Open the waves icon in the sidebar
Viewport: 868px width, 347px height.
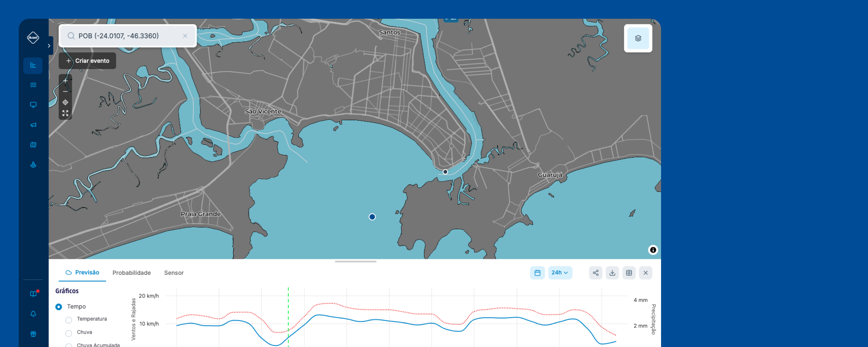tap(33, 85)
